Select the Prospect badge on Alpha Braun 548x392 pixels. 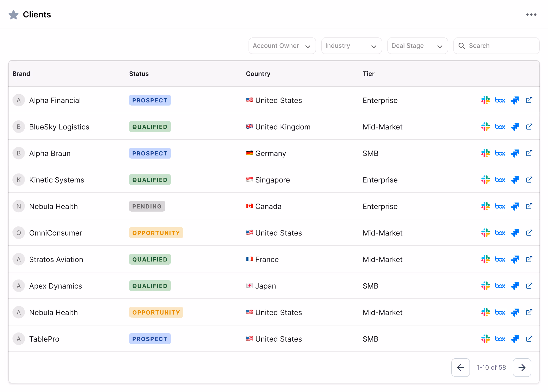click(150, 153)
